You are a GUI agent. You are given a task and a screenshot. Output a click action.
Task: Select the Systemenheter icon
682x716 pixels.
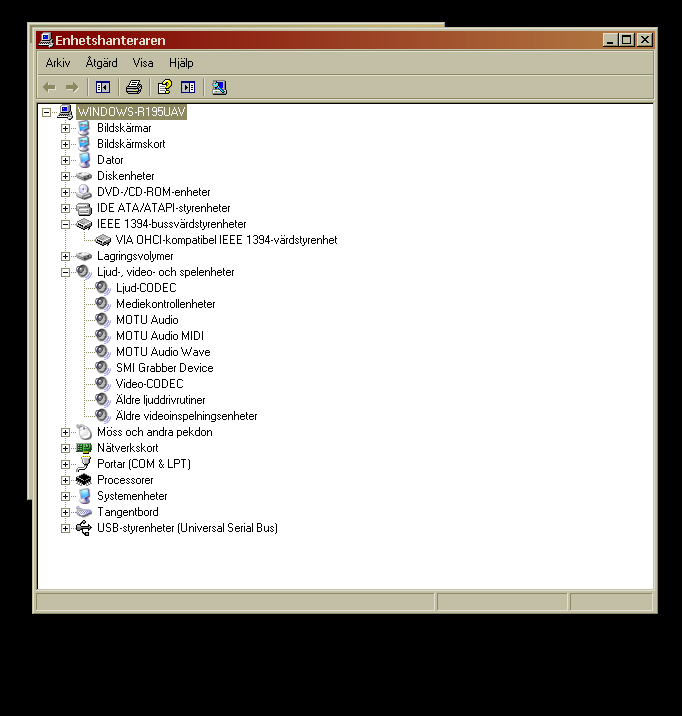pyautogui.click(x=84, y=496)
